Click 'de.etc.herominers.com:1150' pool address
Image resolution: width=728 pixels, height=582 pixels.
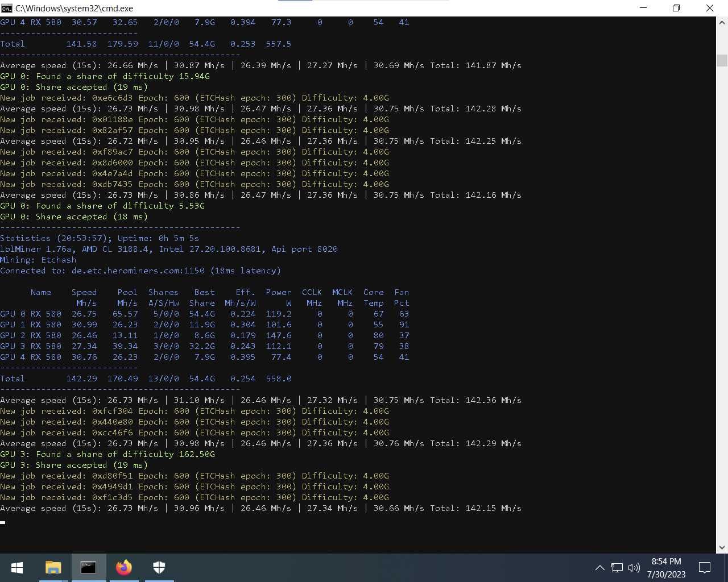(x=138, y=271)
